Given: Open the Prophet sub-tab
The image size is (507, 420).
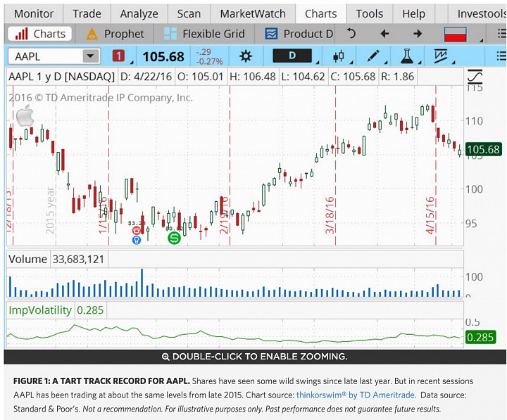Looking at the screenshot, I should click(115, 34).
